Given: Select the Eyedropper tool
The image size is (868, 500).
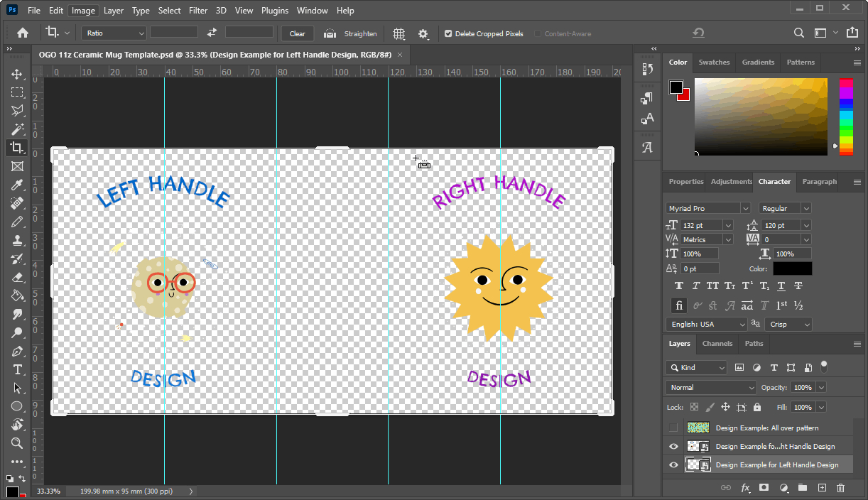Looking at the screenshot, I should [17, 185].
